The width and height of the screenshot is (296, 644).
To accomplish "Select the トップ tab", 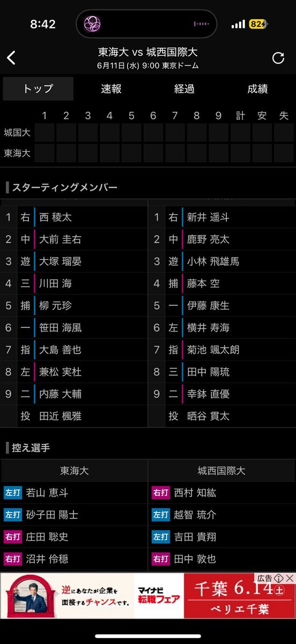I will [x=38, y=89].
